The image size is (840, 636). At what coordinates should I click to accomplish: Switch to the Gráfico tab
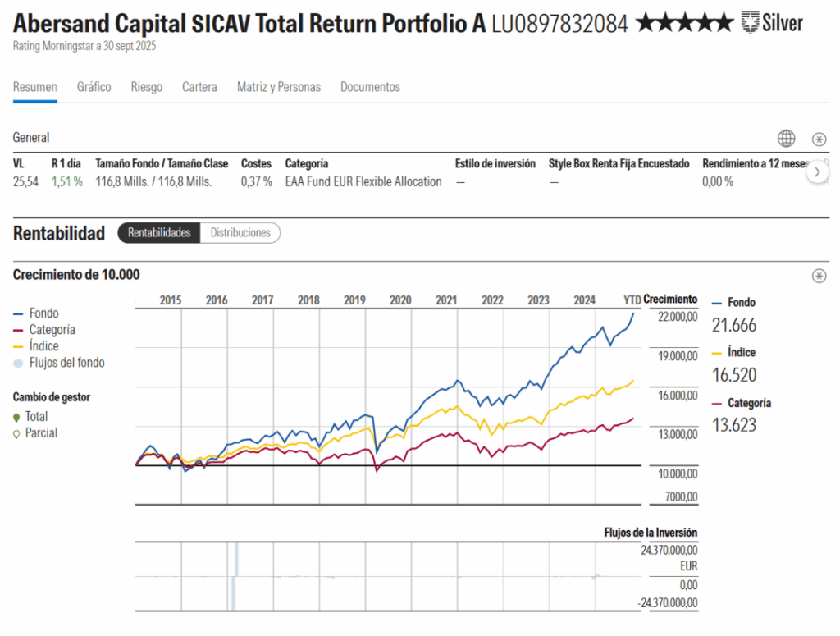pyautogui.click(x=94, y=86)
